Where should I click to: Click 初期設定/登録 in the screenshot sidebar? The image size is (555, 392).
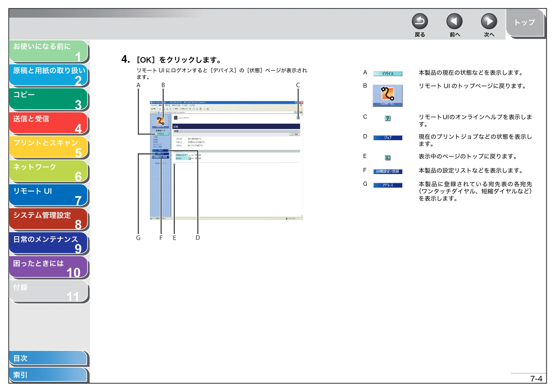point(160,157)
